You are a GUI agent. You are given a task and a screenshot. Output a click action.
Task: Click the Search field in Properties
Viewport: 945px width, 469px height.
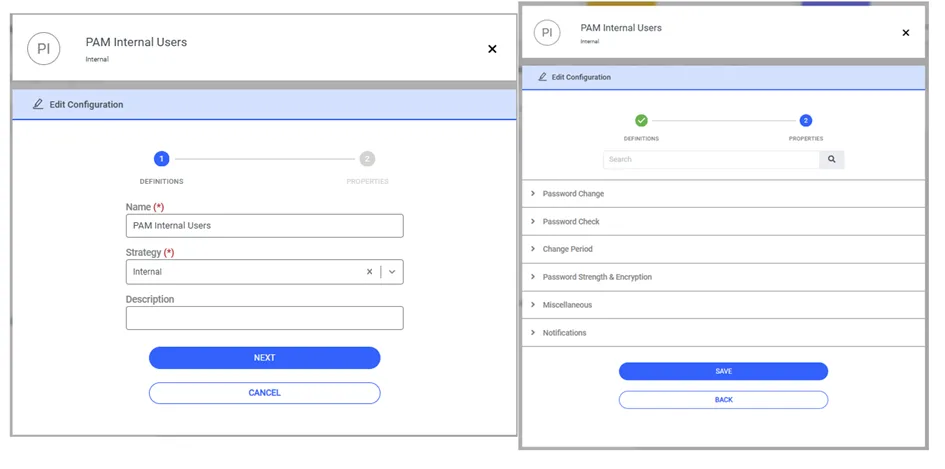tap(711, 159)
